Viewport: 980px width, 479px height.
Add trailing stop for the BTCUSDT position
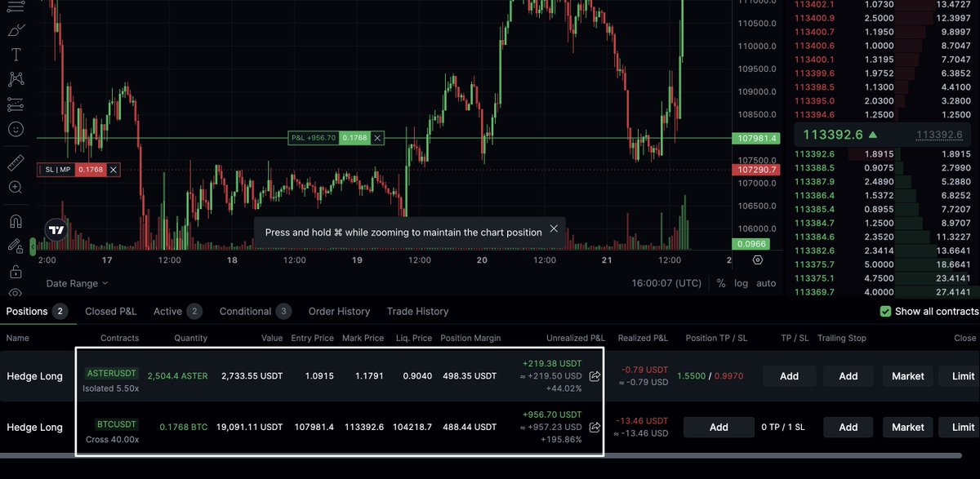coord(849,427)
